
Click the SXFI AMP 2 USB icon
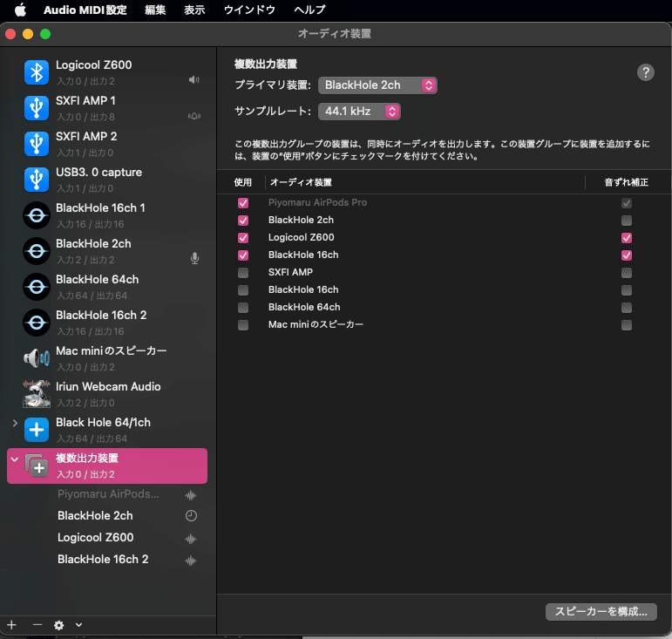37,144
